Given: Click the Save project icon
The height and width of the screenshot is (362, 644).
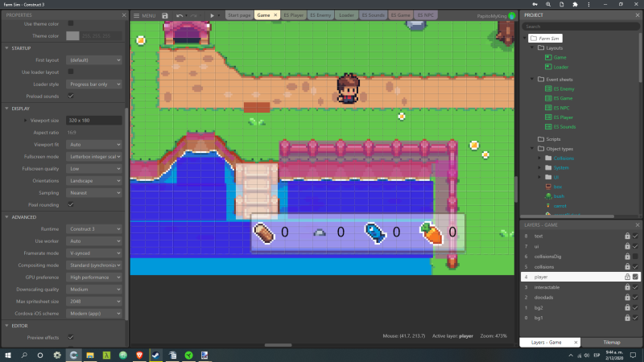Looking at the screenshot, I should (x=165, y=15).
